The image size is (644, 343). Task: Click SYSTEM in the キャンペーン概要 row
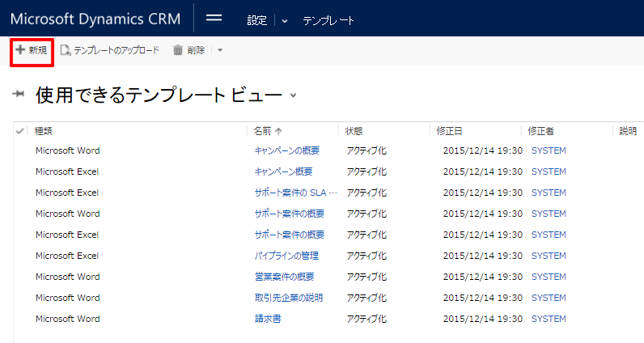click(549, 171)
